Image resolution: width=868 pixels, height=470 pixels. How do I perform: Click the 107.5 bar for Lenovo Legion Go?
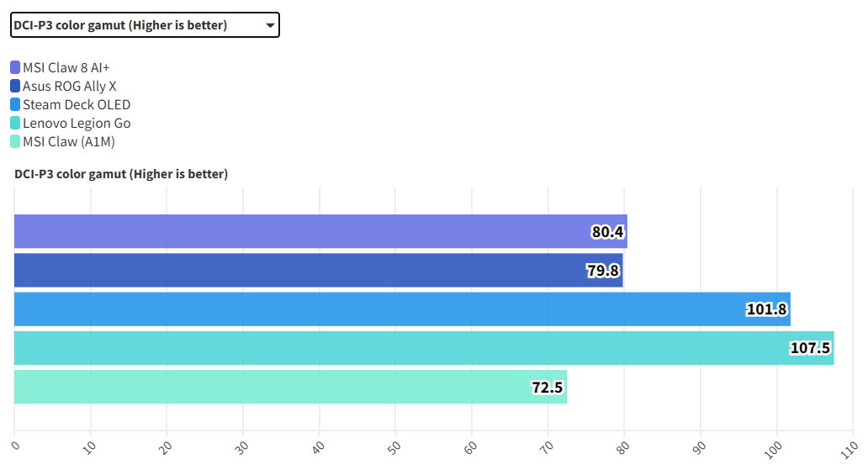click(424, 347)
